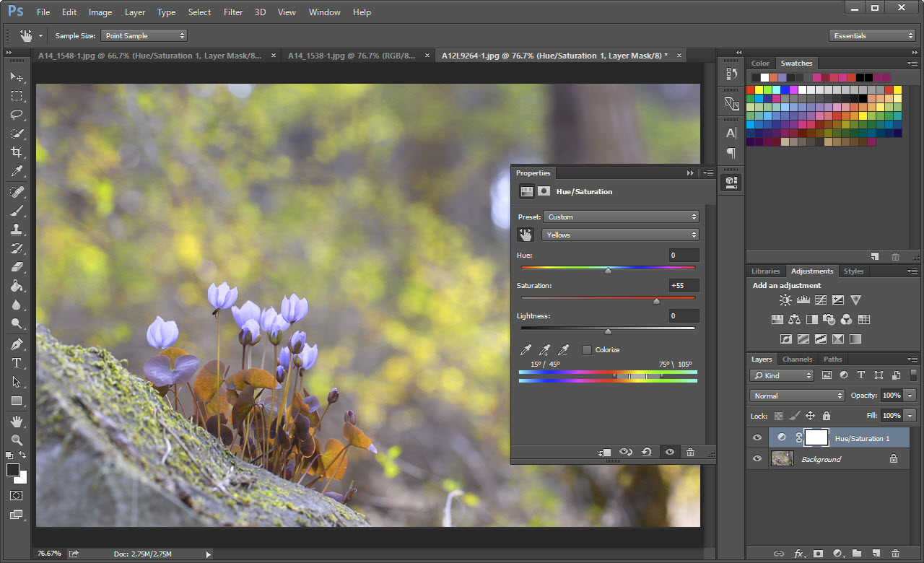Screen dimensions: 924x563
Task: Click the Saturation slider handle
Action: click(x=656, y=301)
